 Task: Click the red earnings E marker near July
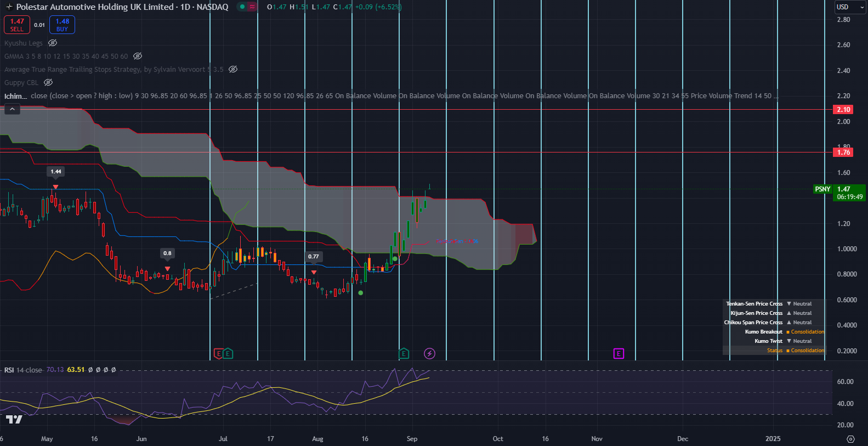[x=218, y=354]
